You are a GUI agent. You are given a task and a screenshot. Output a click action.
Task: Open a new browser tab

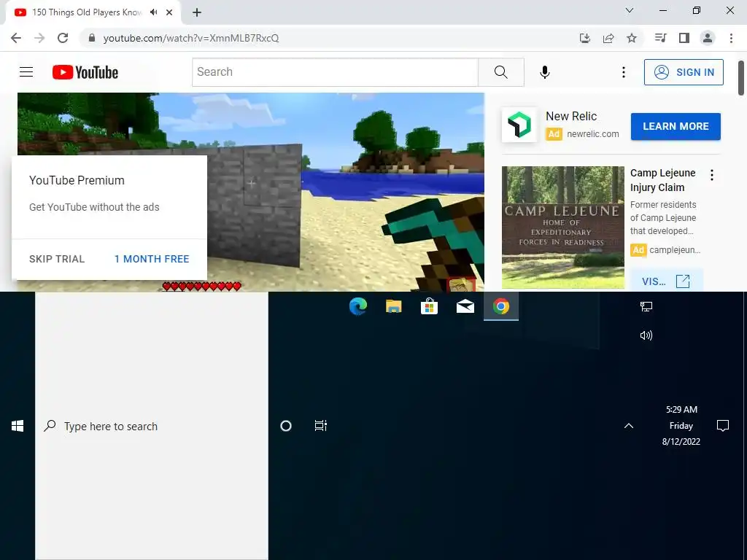click(x=197, y=12)
